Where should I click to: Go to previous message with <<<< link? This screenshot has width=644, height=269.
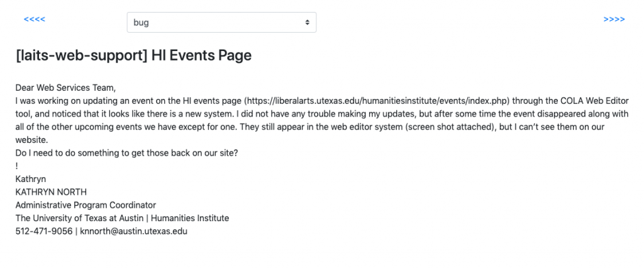point(35,20)
